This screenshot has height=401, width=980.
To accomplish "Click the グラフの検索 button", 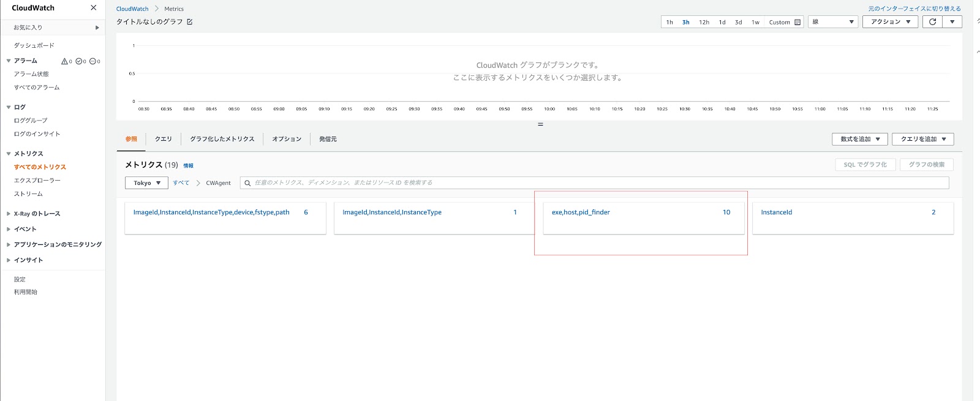I will pos(927,165).
